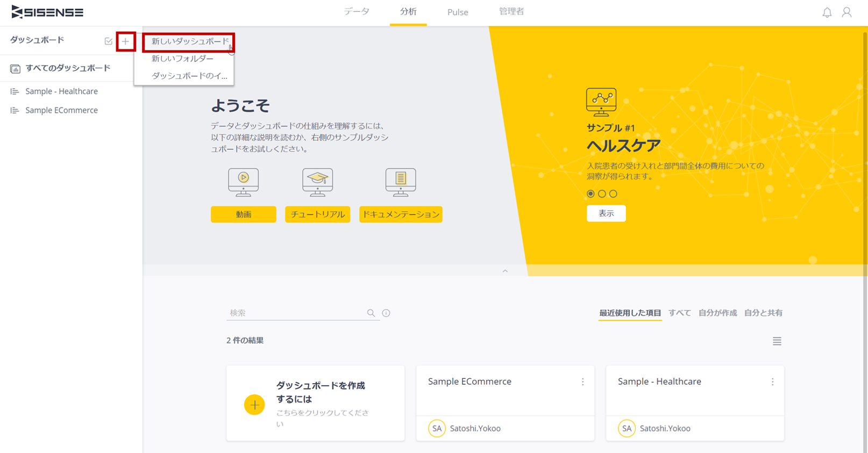Click the チュートリアル button

pyautogui.click(x=318, y=214)
